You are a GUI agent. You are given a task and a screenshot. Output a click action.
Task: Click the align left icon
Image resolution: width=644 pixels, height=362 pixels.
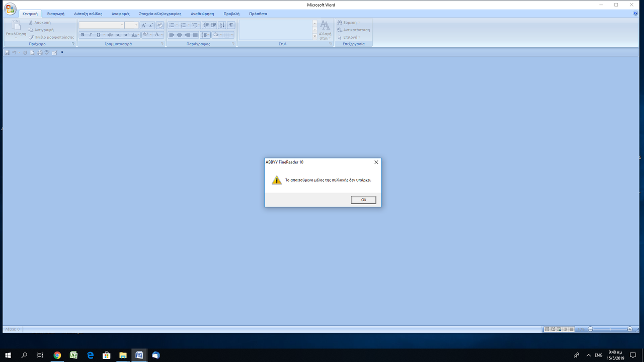[172, 35]
